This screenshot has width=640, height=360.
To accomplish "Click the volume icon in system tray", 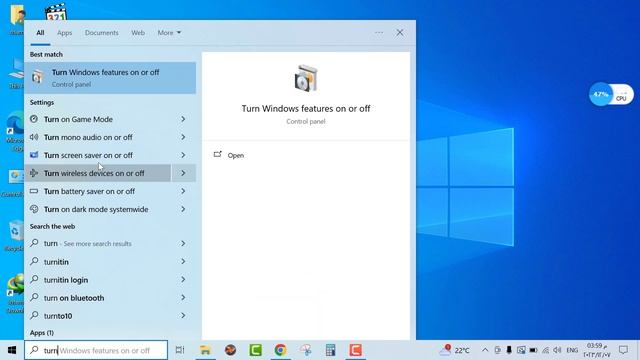I will tap(557, 350).
